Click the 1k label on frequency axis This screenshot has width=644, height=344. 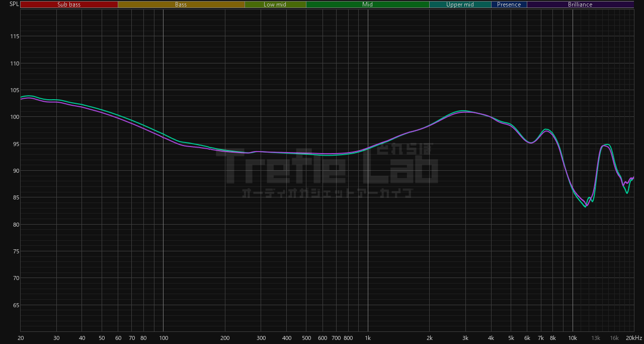point(368,337)
